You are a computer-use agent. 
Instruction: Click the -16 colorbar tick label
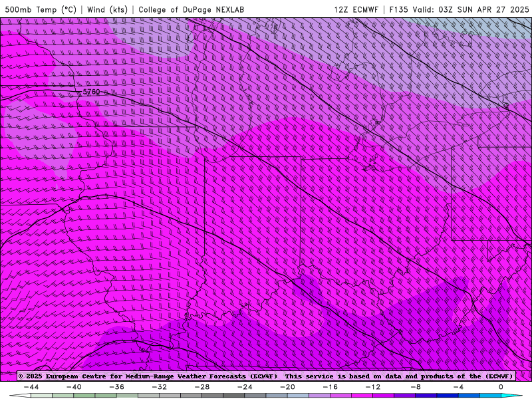tap(330, 387)
